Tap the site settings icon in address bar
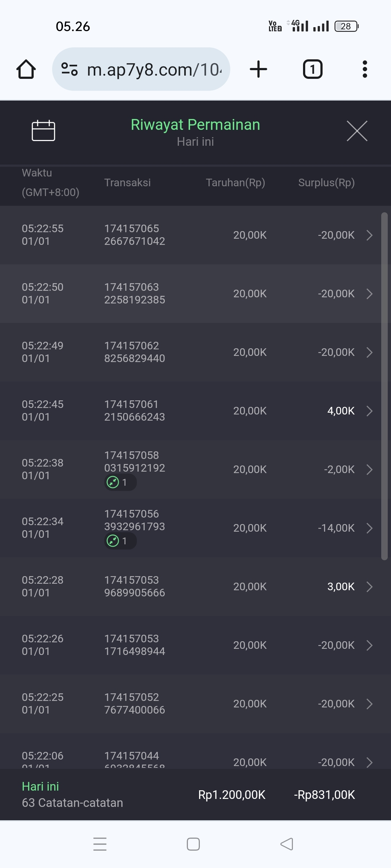Viewport: 391px width, 868px height. 70,69
